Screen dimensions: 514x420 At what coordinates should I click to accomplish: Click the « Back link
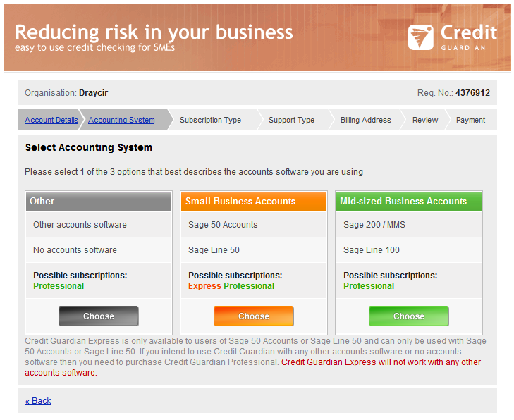coord(38,401)
